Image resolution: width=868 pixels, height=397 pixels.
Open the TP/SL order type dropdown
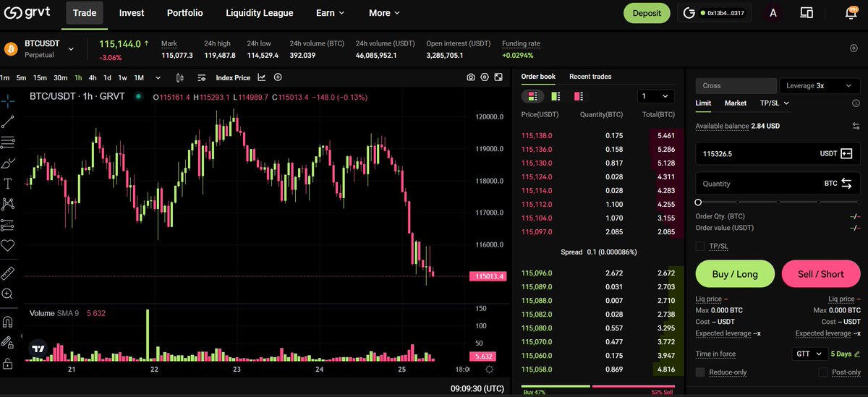775,103
